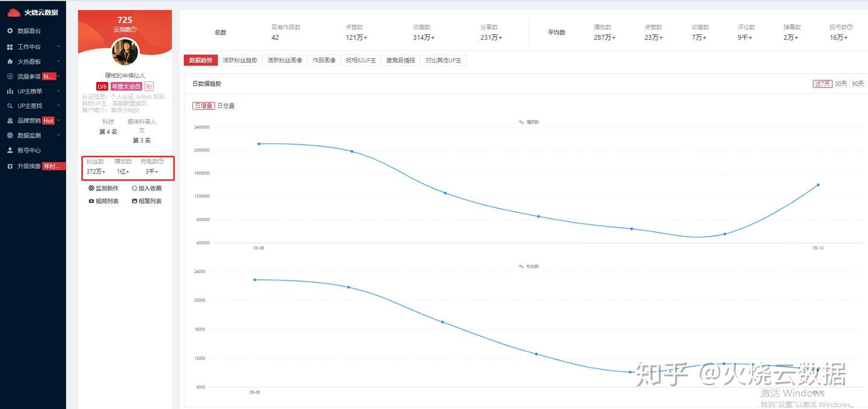Screen dimensions: 868x409
Task: Click the 硬核的半佛仙人 profile name
Action: click(x=125, y=75)
